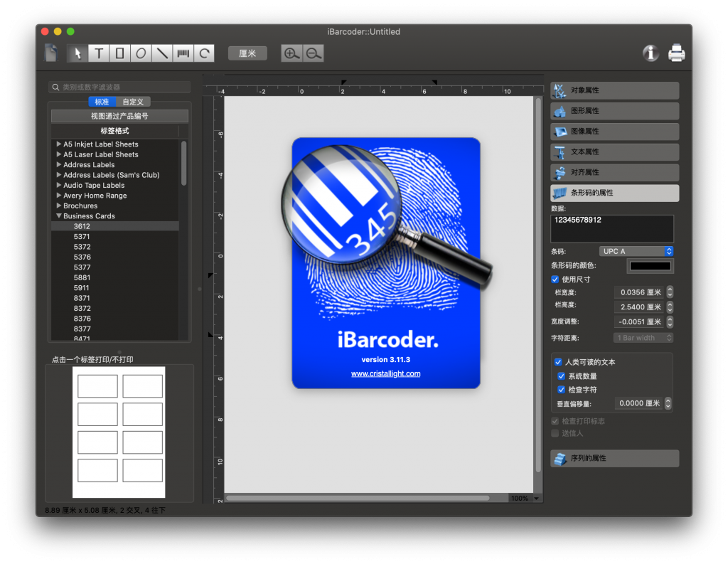Open the 对象属性 section
The height and width of the screenshot is (564, 728).
point(615,90)
